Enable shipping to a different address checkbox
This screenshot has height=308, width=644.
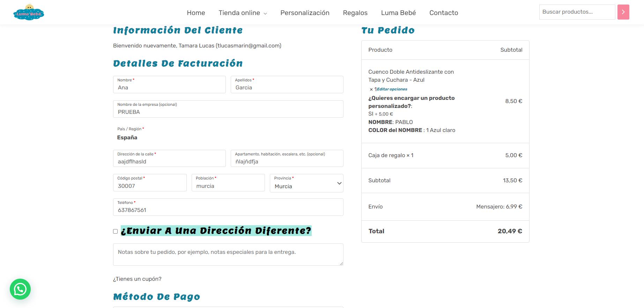[116, 231]
